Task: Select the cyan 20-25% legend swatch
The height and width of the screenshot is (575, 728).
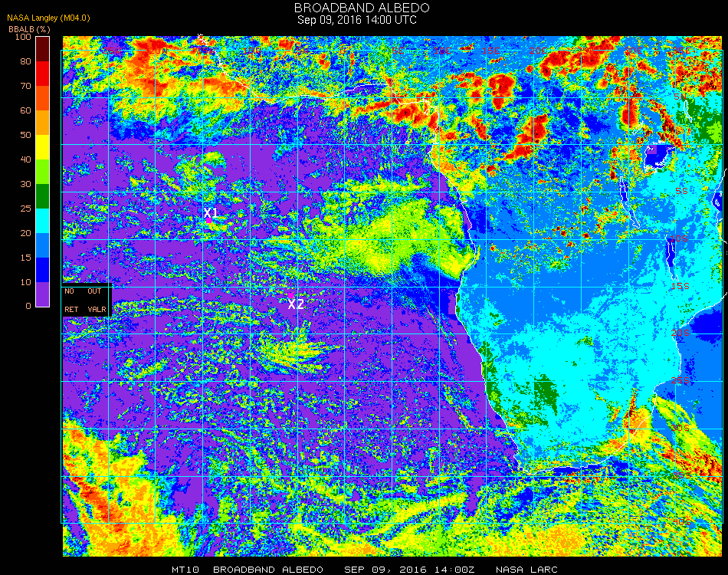Action: pyautogui.click(x=43, y=221)
